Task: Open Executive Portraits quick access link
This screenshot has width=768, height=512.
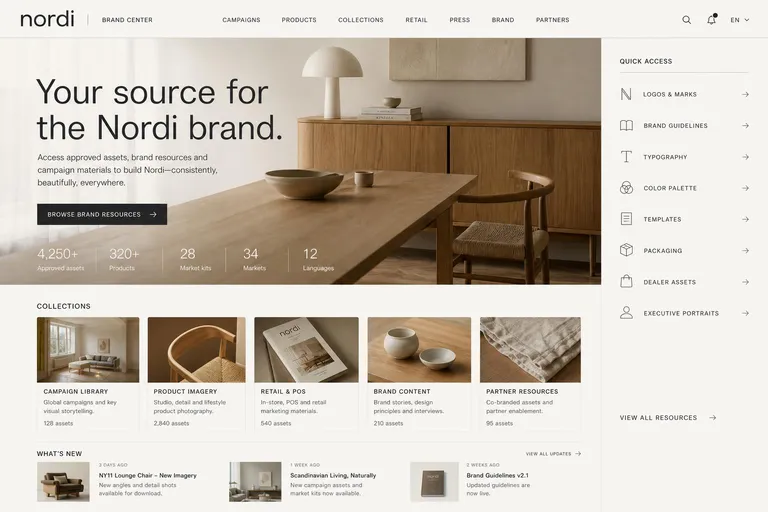Action: point(684,313)
